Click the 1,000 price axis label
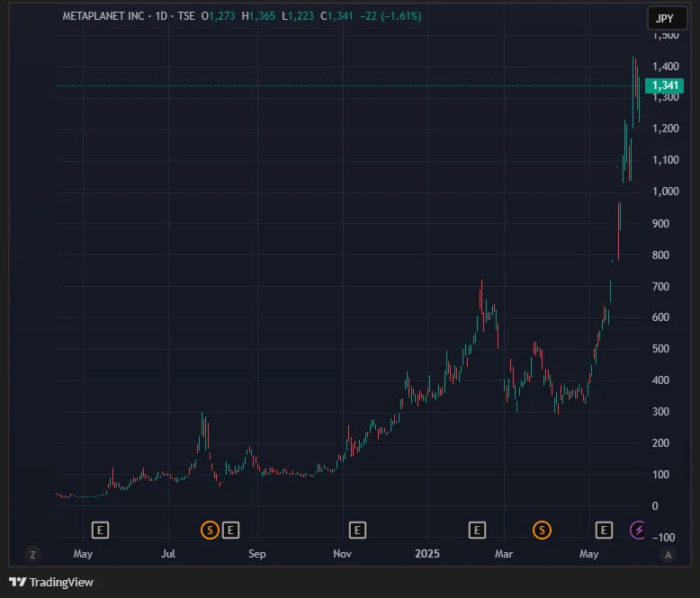Viewport: 700px width, 598px height. coord(666,192)
